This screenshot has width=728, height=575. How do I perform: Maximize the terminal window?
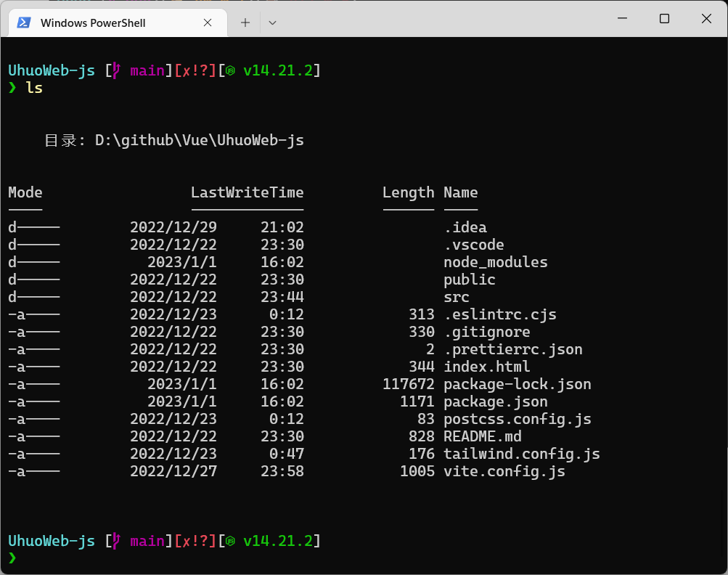[664, 19]
